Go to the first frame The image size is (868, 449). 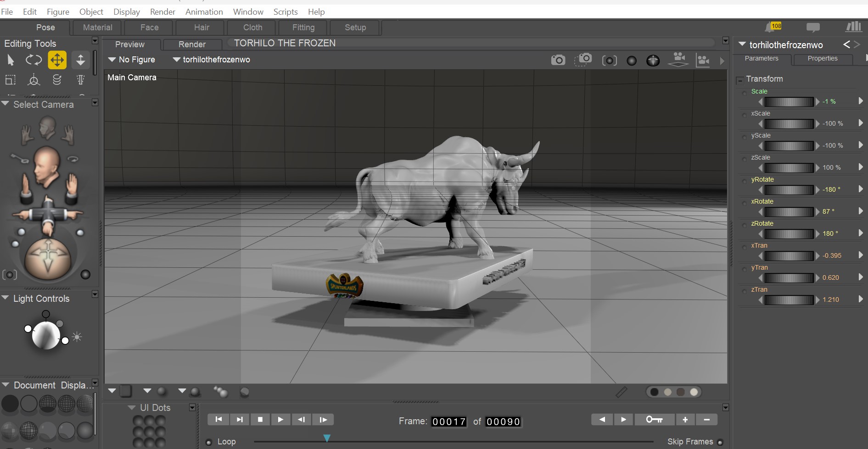[x=218, y=419]
